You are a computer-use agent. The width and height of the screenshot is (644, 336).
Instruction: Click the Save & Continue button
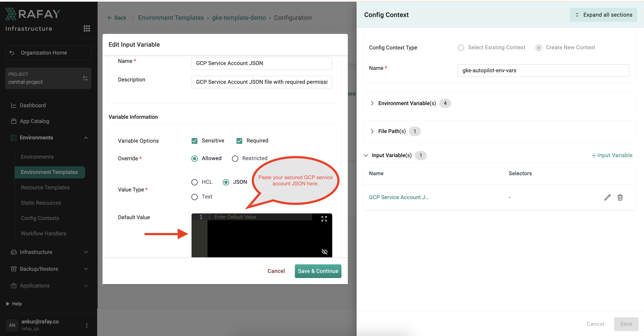318,271
